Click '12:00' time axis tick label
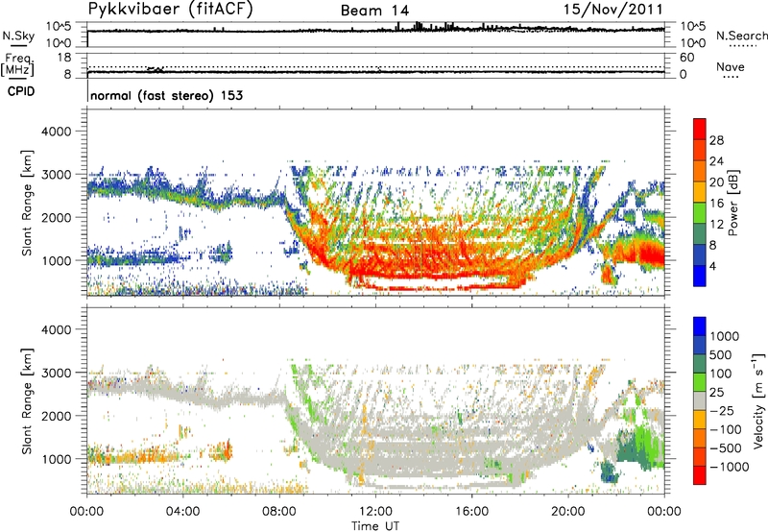The height and width of the screenshot is (532, 768). click(375, 512)
